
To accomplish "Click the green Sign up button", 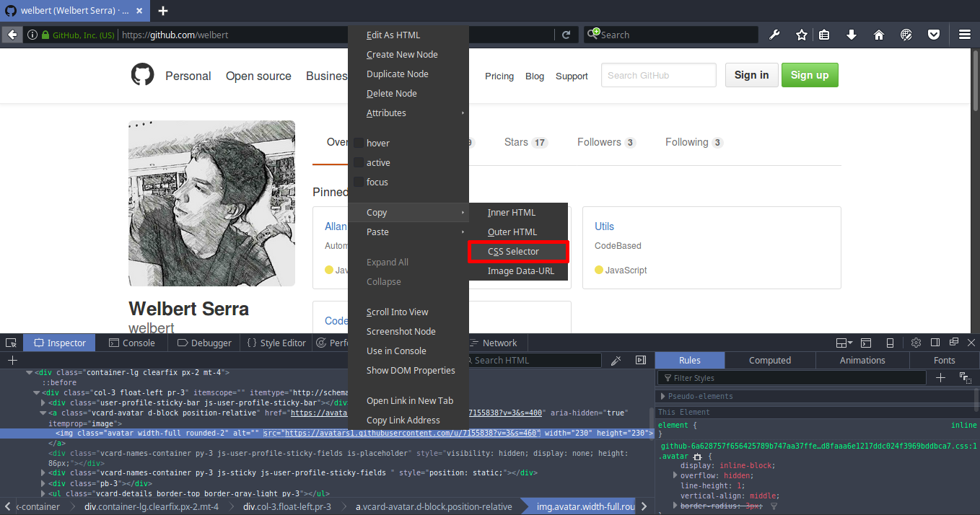I will 810,75.
